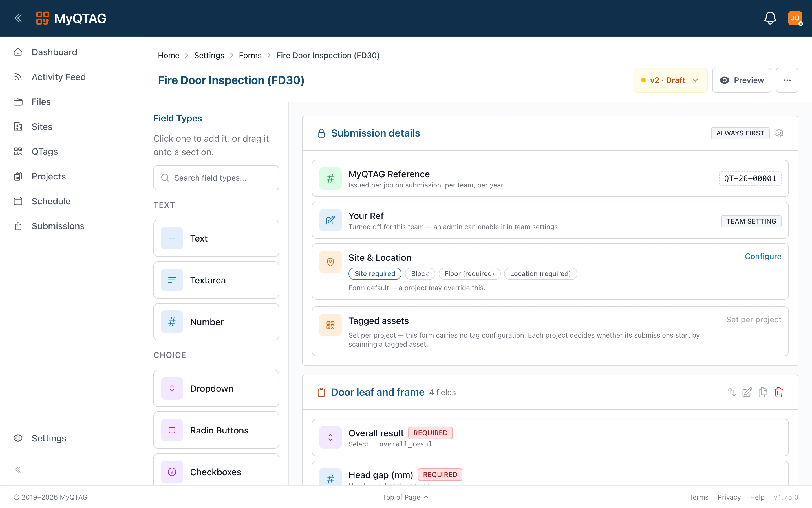This screenshot has height=508, width=812.
Task: Focus the Search field types input
Action: coord(216,178)
